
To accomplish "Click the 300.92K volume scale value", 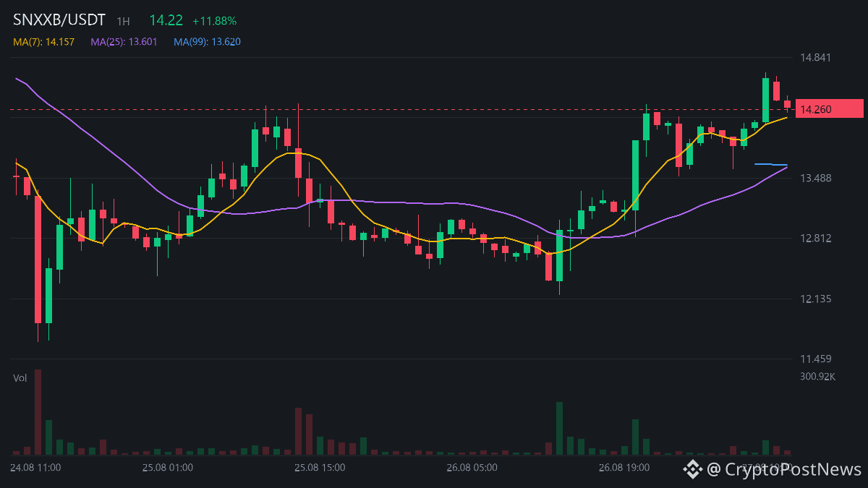I will tap(818, 377).
